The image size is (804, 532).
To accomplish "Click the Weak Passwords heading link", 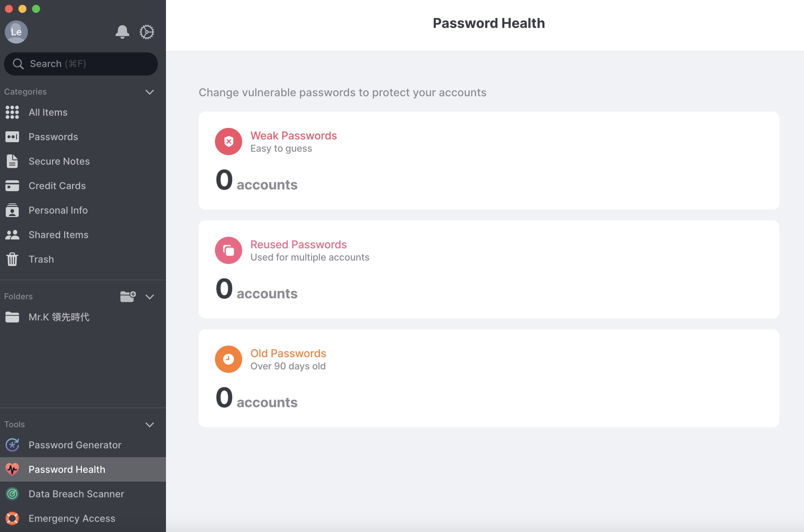I will point(294,136).
